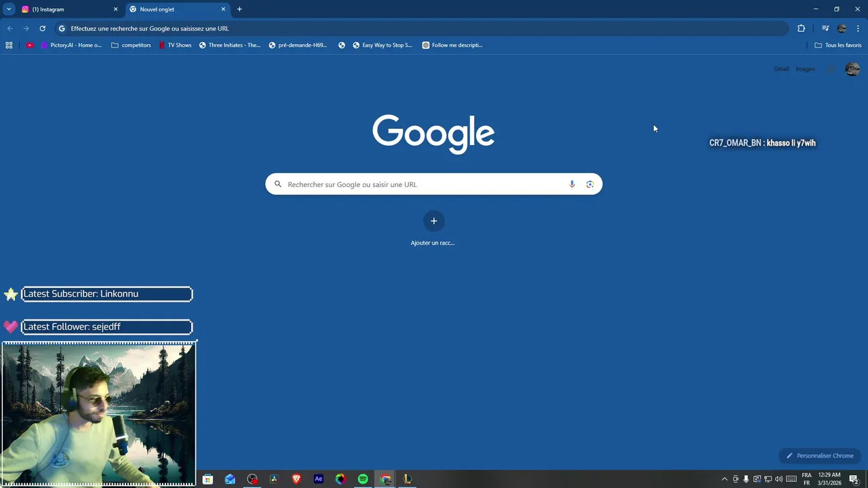Image resolution: width=868 pixels, height=488 pixels.
Task: Close the Nouvel onglet tab
Action: pos(223,9)
